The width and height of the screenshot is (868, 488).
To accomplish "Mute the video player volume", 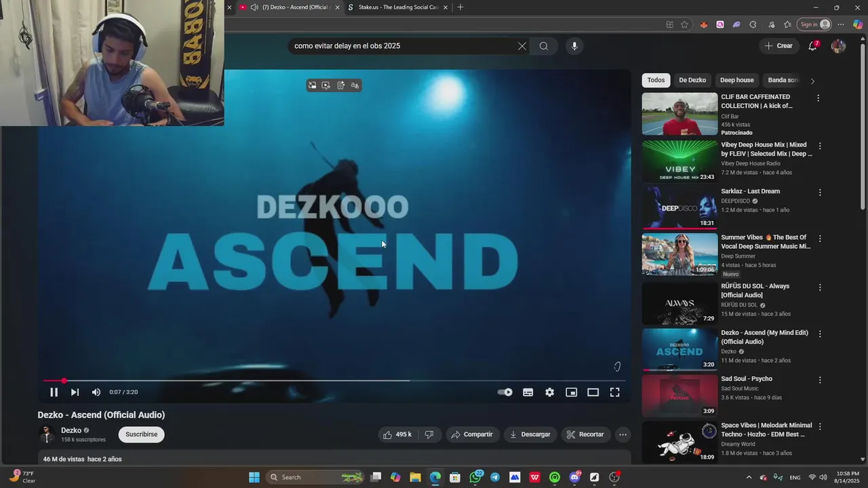I will pos(96,392).
